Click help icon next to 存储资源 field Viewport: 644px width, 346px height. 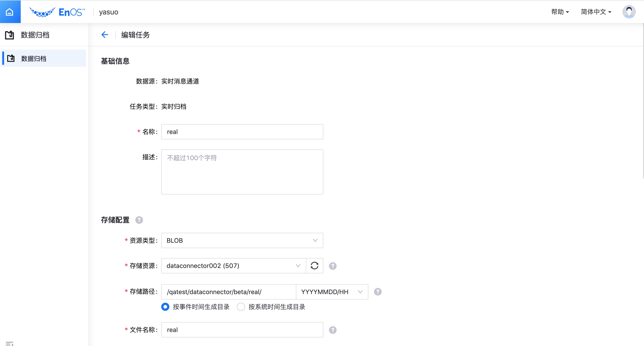point(333,266)
